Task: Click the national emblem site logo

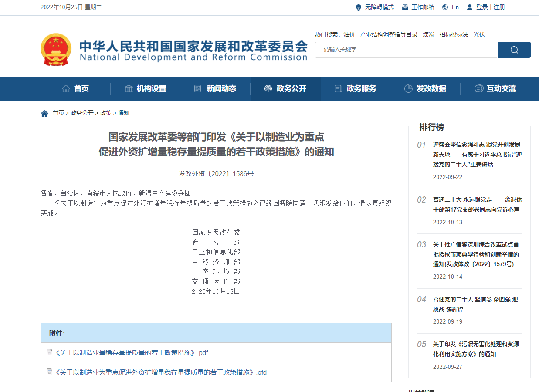Action: click(55, 49)
